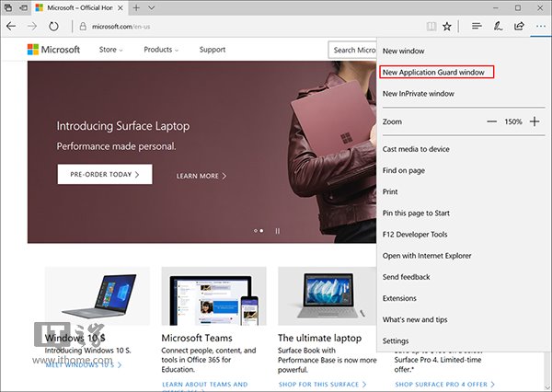Viewport: 552px width, 392px height.
Task: Decrease zoom with the minus button
Action: pyautogui.click(x=492, y=121)
